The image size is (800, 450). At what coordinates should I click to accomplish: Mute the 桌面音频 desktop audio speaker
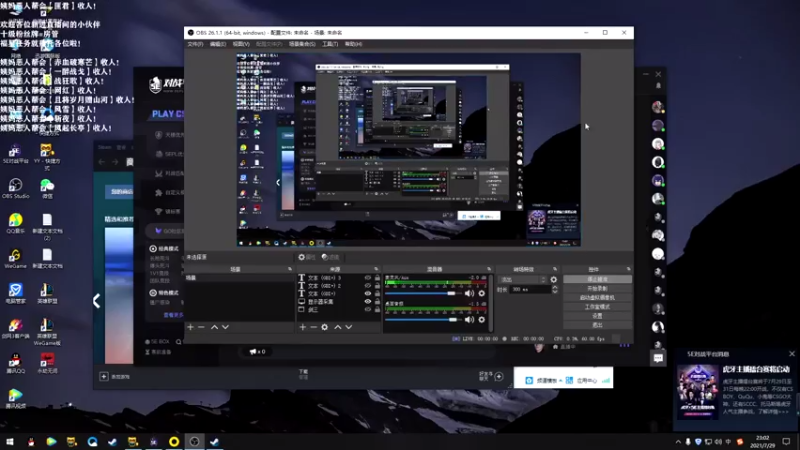click(469, 320)
